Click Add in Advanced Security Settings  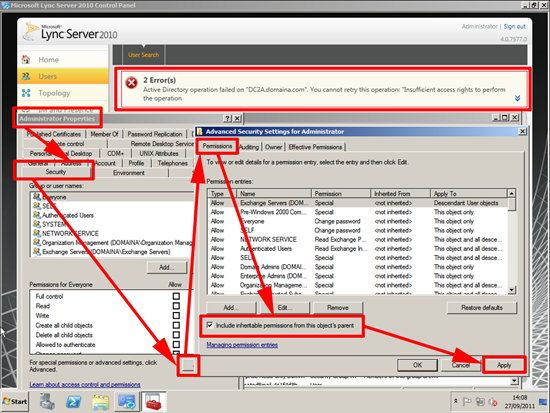tap(231, 307)
